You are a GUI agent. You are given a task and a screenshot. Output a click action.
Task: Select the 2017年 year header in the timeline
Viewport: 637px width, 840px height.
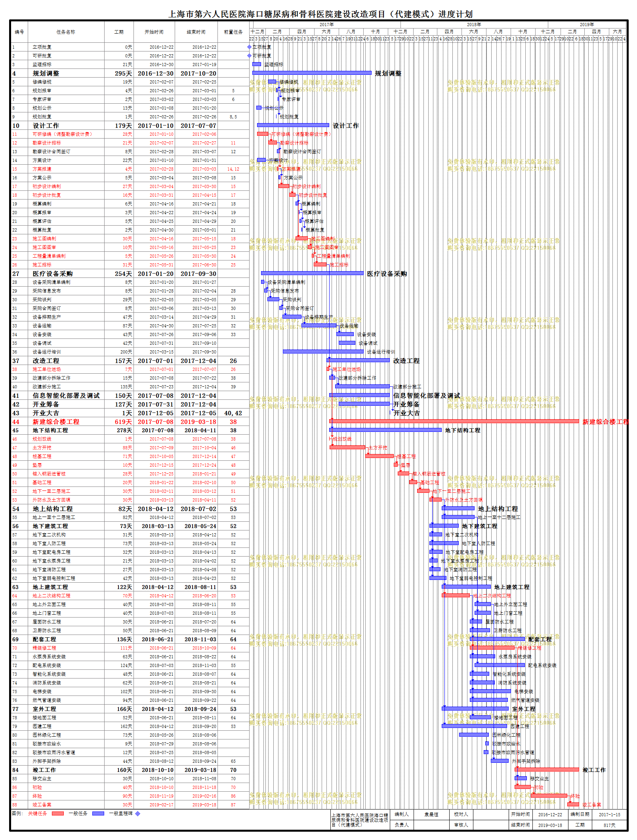click(x=326, y=25)
